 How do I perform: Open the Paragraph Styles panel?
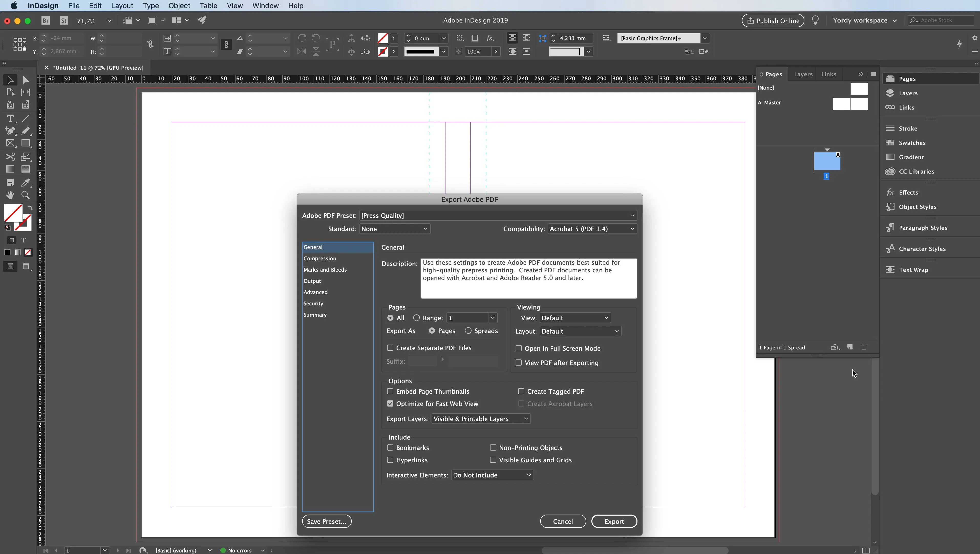coord(923,228)
